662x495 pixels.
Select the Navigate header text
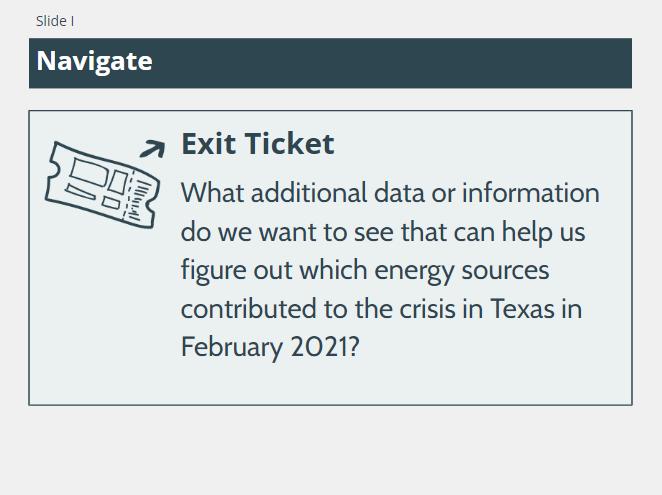point(95,62)
